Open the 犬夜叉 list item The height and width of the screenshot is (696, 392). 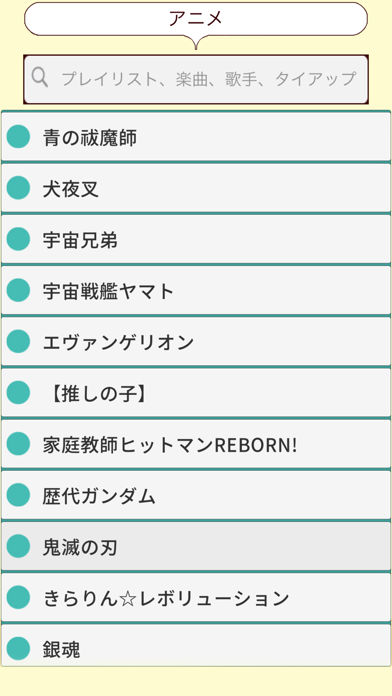point(196,188)
